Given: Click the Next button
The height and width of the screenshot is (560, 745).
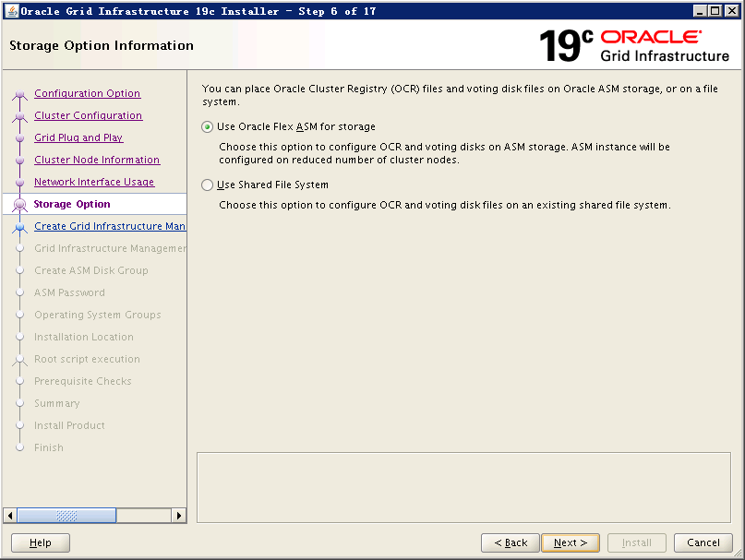Looking at the screenshot, I should pos(571,542).
